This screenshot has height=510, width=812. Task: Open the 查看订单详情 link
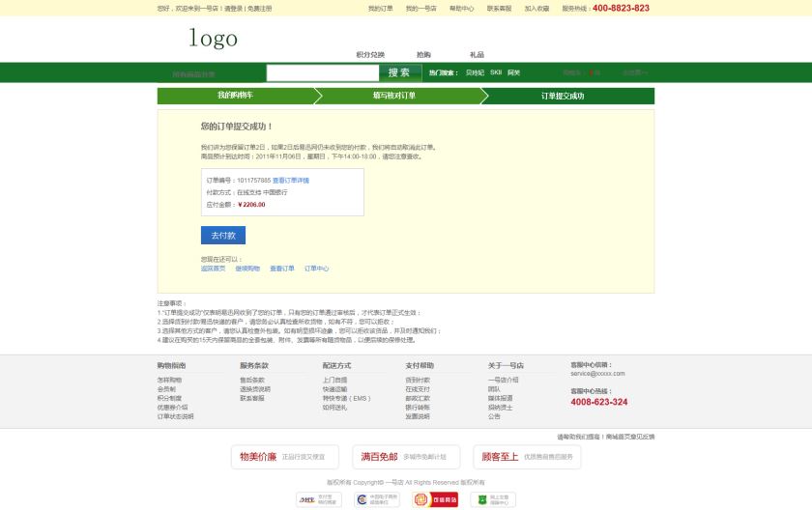pyautogui.click(x=291, y=181)
